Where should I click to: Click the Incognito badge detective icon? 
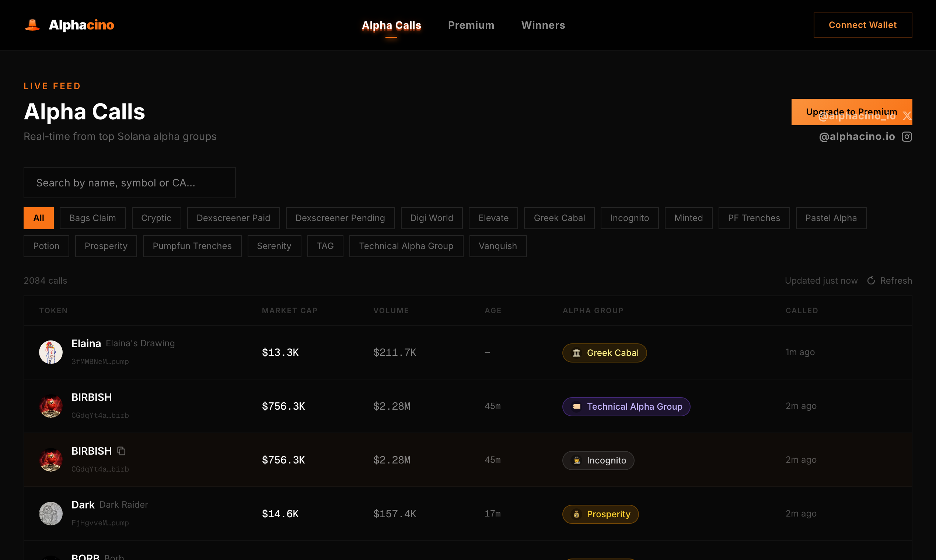pos(576,461)
